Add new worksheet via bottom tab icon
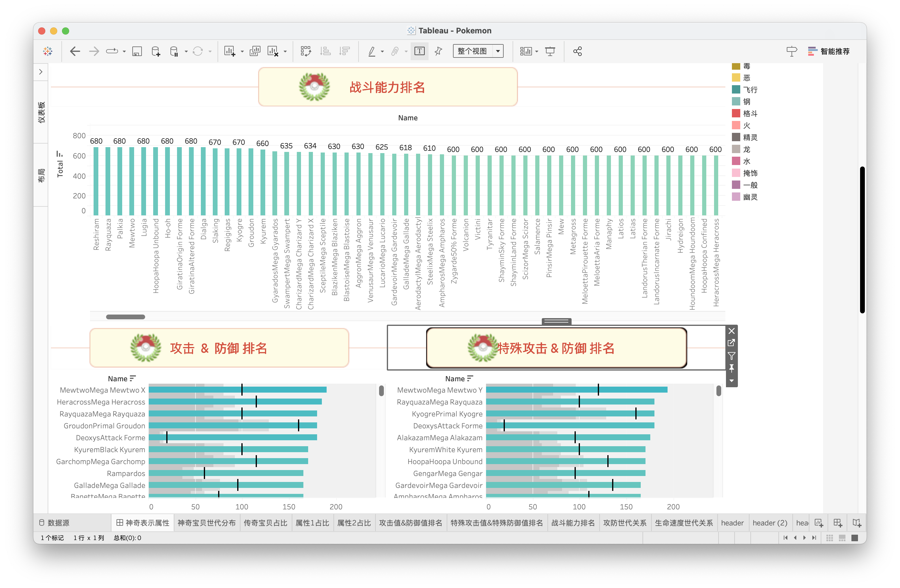This screenshot has width=900, height=588. [819, 523]
